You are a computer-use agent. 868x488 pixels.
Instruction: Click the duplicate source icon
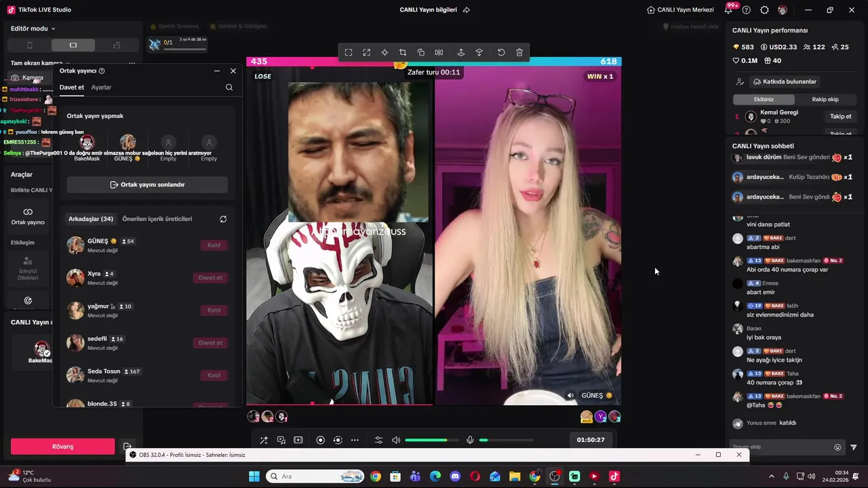click(x=421, y=53)
